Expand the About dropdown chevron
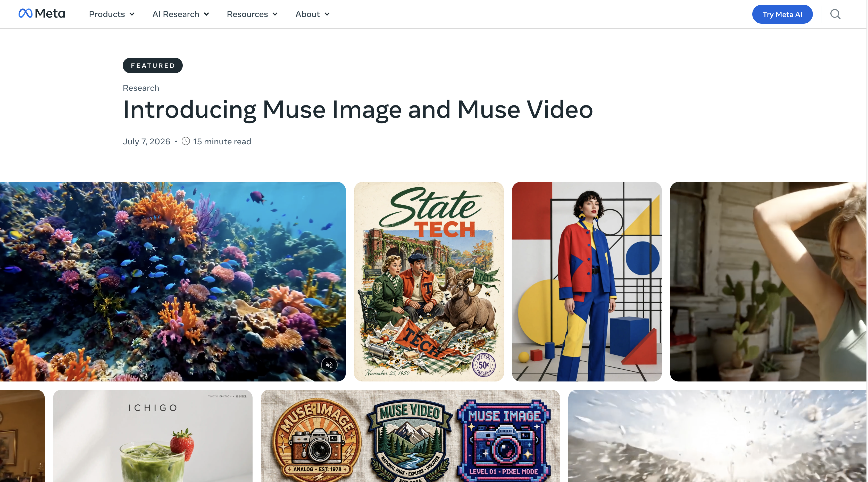The image size is (868, 482). pyautogui.click(x=327, y=14)
